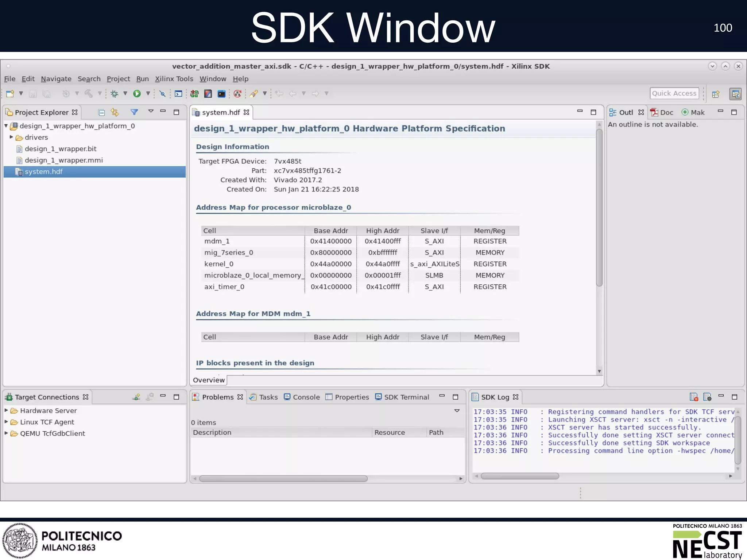747x560 pixels.
Task: Click the Quick Access field
Action: click(x=674, y=93)
